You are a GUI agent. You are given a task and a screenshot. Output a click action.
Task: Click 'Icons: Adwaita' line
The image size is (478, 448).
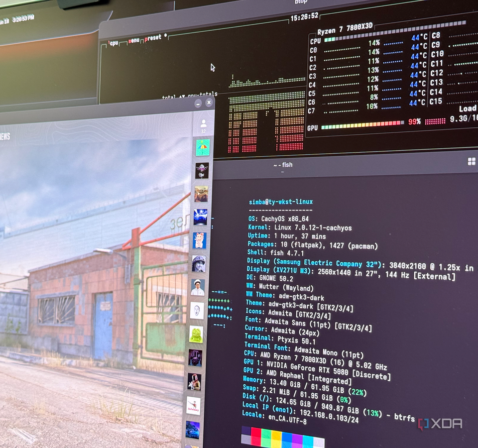288,313
